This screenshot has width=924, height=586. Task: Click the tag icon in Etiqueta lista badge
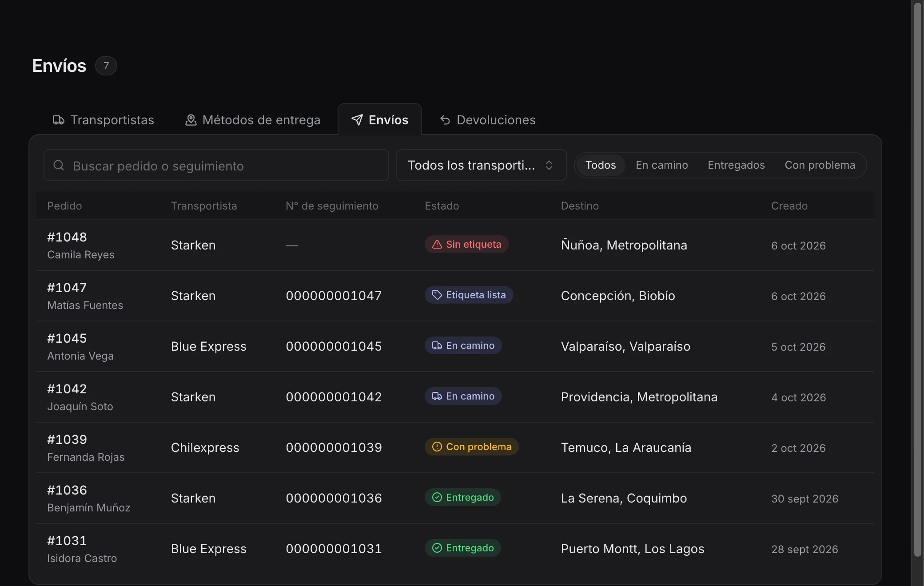pyautogui.click(x=437, y=295)
